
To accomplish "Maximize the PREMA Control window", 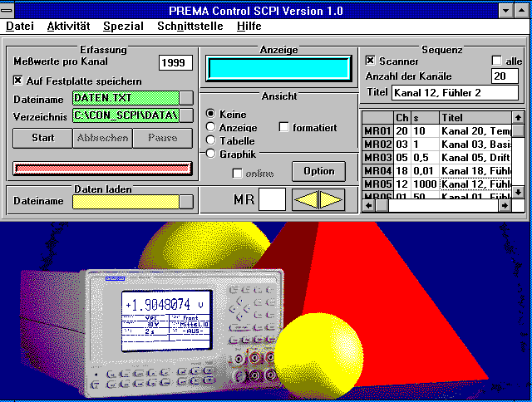I will click(521, 11).
